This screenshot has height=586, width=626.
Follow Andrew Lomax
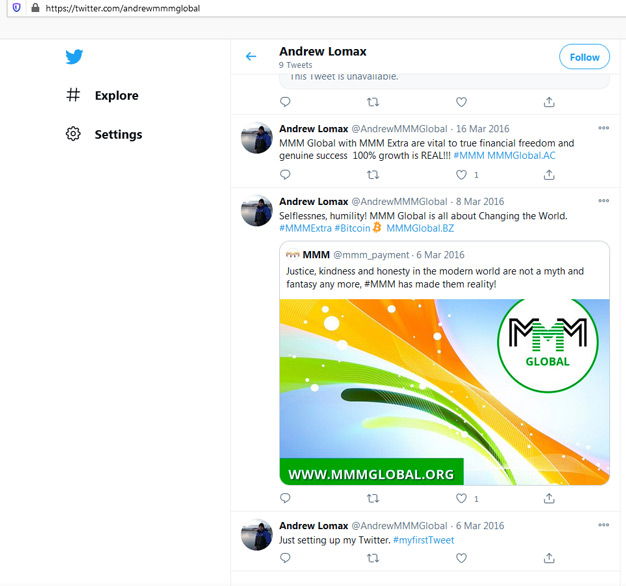click(x=584, y=57)
